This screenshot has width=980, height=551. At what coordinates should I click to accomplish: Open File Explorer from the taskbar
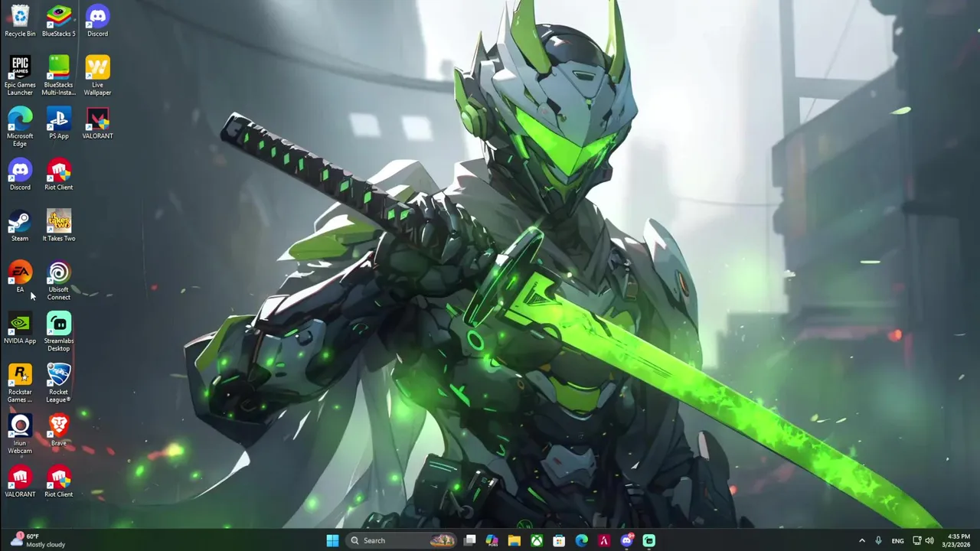point(514,540)
